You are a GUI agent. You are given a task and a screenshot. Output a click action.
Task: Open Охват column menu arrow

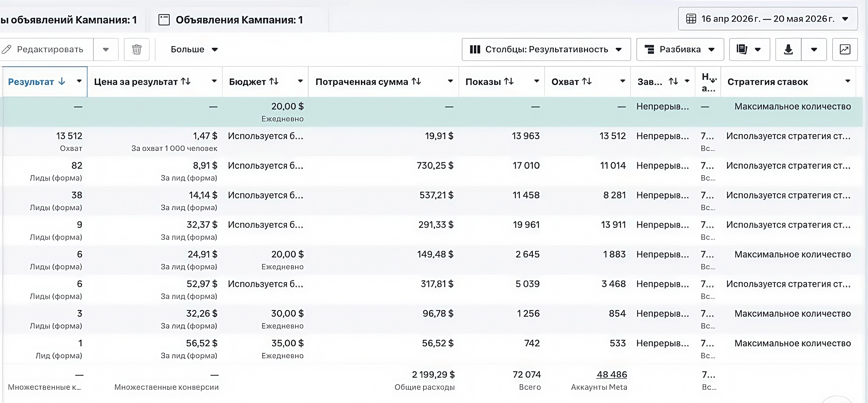tap(623, 81)
